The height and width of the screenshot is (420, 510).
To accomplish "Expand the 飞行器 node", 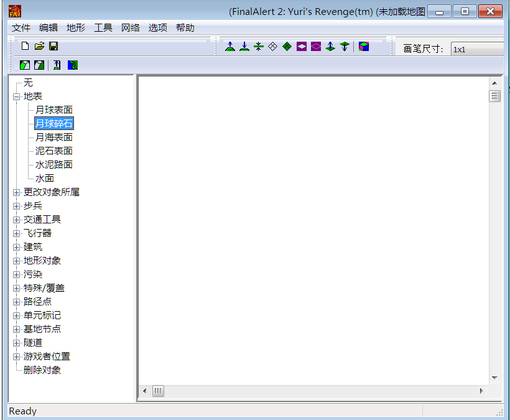I will coord(17,233).
